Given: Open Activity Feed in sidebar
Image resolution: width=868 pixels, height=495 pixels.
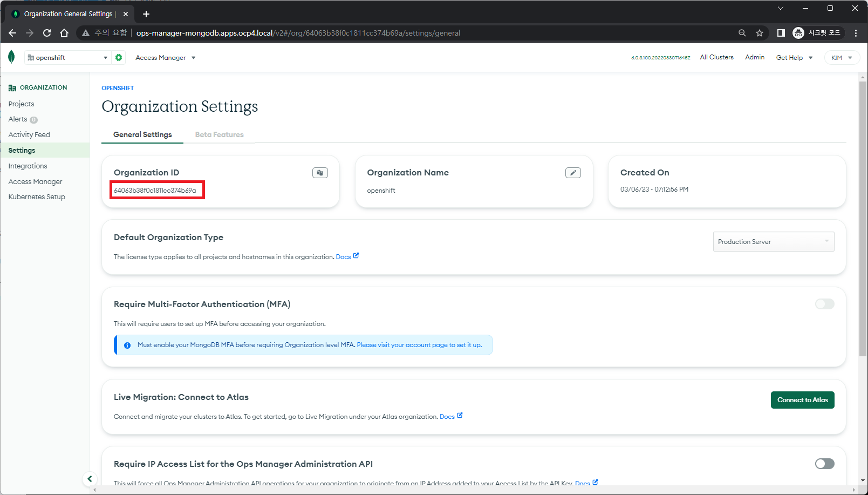Looking at the screenshot, I should tap(29, 134).
